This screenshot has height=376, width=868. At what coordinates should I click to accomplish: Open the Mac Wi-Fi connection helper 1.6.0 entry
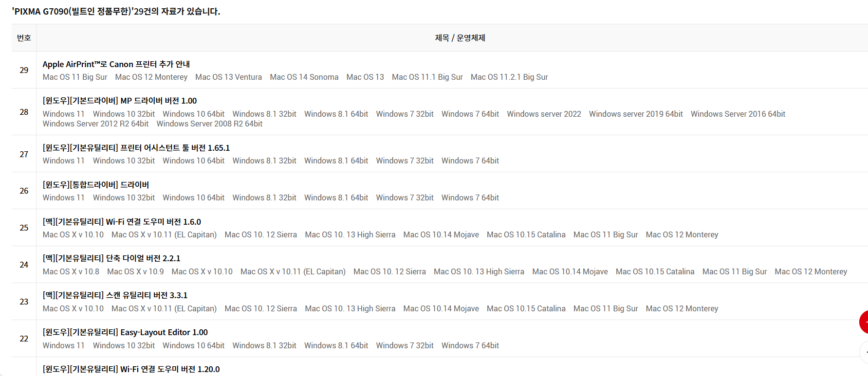(x=122, y=222)
